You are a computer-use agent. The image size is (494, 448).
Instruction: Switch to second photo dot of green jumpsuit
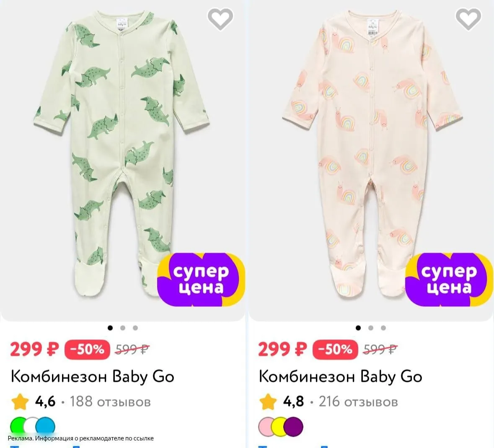click(x=122, y=328)
